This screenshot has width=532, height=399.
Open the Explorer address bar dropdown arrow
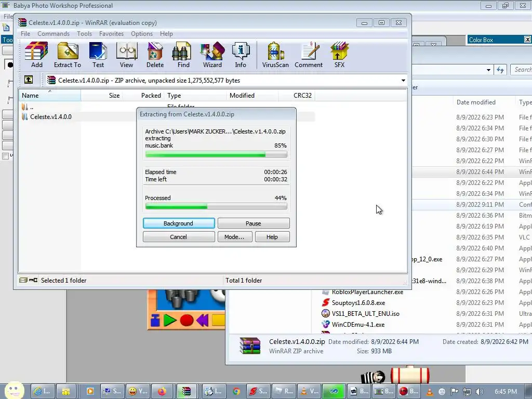tap(488, 70)
